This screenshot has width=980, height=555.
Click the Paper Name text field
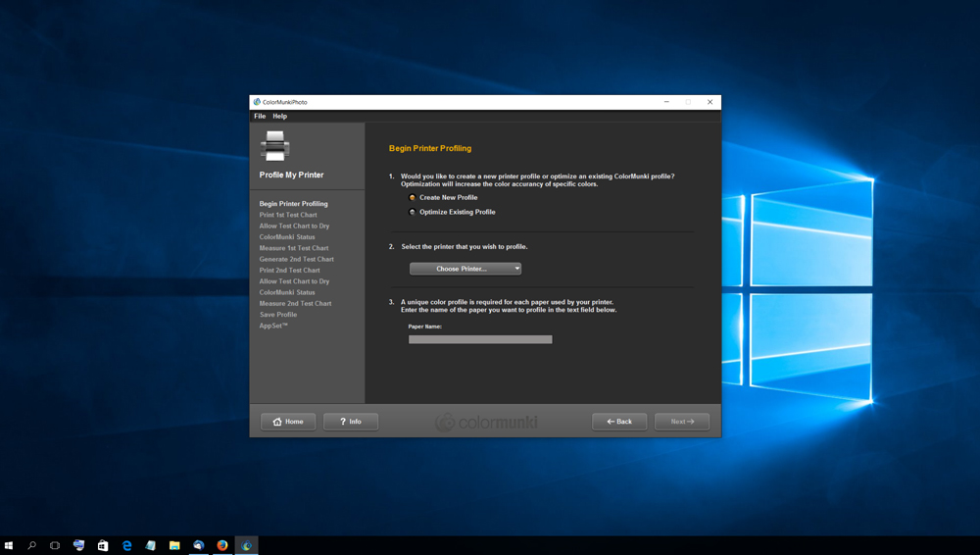[480, 339]
